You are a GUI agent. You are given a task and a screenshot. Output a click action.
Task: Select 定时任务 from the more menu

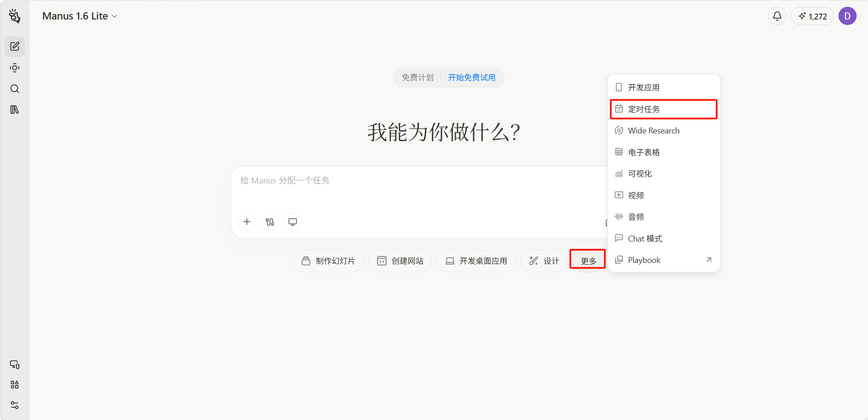663,109
